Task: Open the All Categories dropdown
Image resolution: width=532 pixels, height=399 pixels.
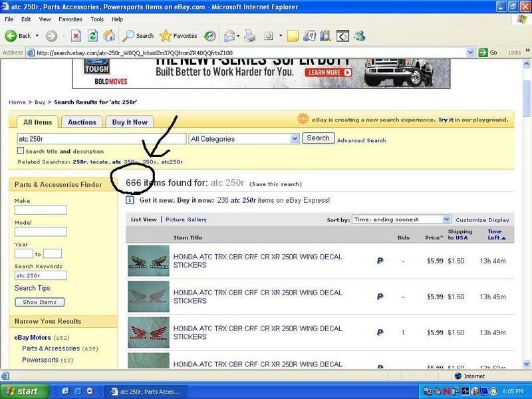Action: pyautogui.click(x=244, y=139)
